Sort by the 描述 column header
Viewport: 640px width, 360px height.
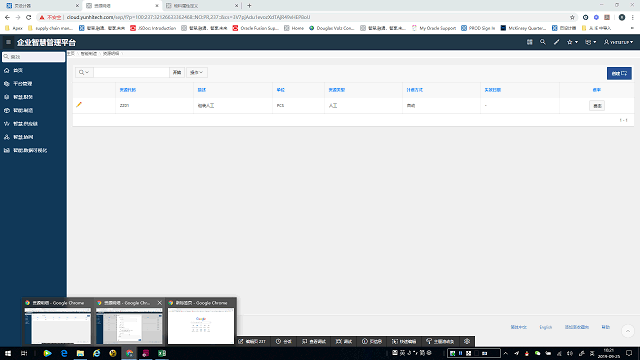[202, 90]
